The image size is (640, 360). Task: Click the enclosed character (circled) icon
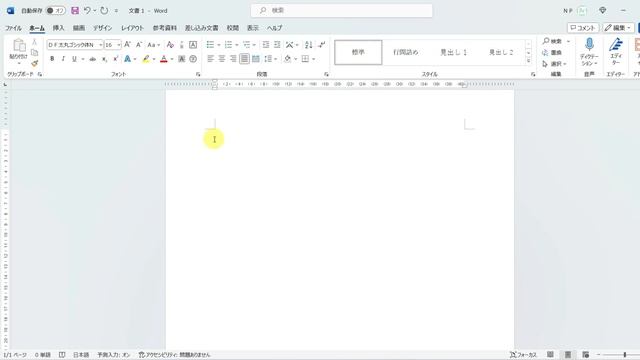(x=193, y=59)
